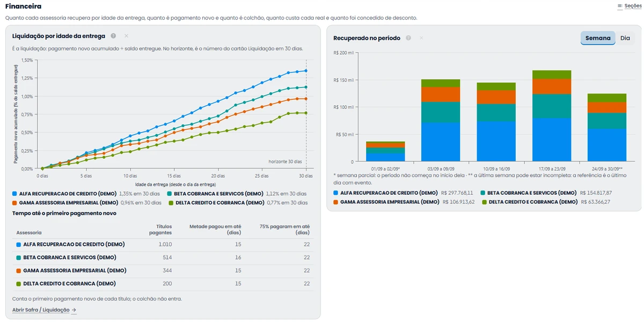This screenshot has width=644, height=323.
Task: Click the Títulos pagantes column header
Action: click(x=160, y=230)
